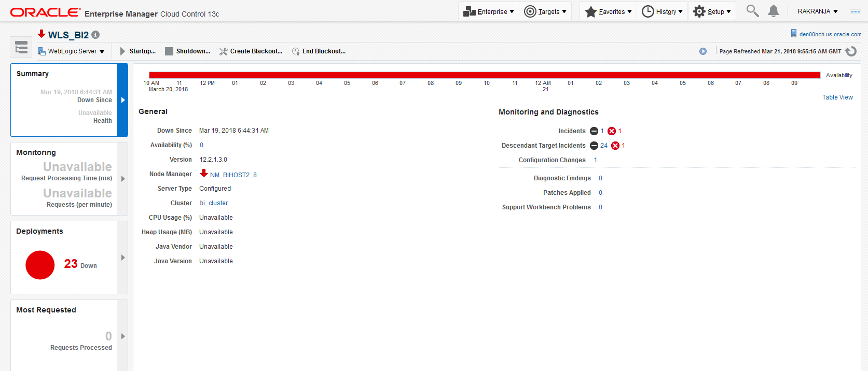Click the Version value 12.2.1.3.0
Viewport: 868px width, 371px height.
click(x=213, y=160)
